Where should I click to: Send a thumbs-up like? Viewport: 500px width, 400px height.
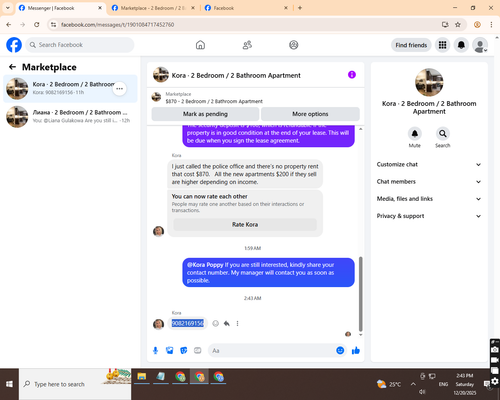click(356, 350)
